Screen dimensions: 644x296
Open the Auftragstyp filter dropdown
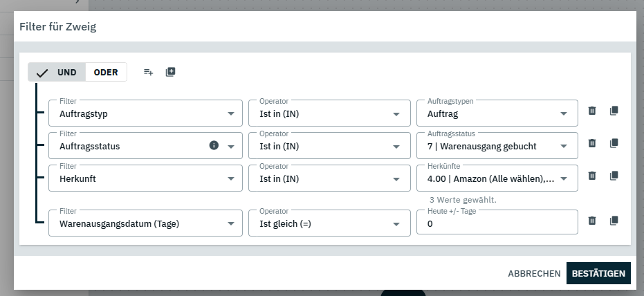(145, 113)
